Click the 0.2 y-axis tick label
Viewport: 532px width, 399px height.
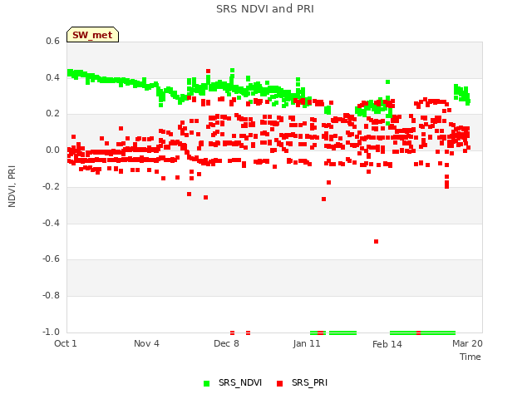click(x=52, y=114)
